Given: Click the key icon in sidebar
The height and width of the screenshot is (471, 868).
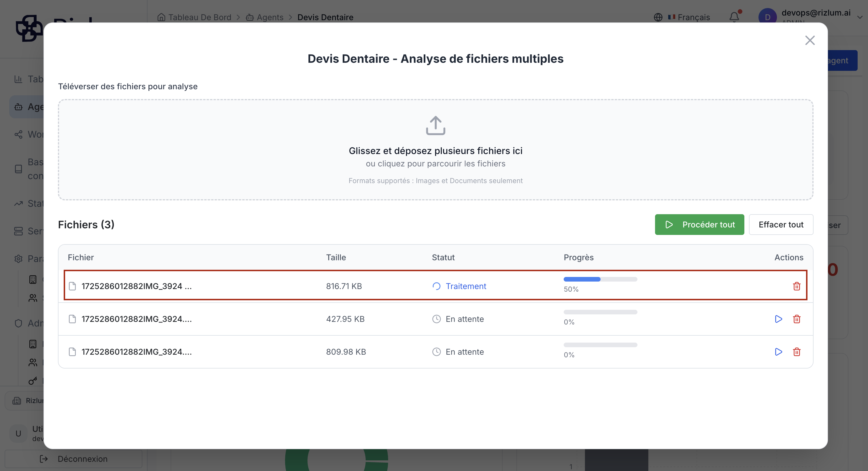Looking at the screenshot, I should pyautogui.click(x=33, y=381).
